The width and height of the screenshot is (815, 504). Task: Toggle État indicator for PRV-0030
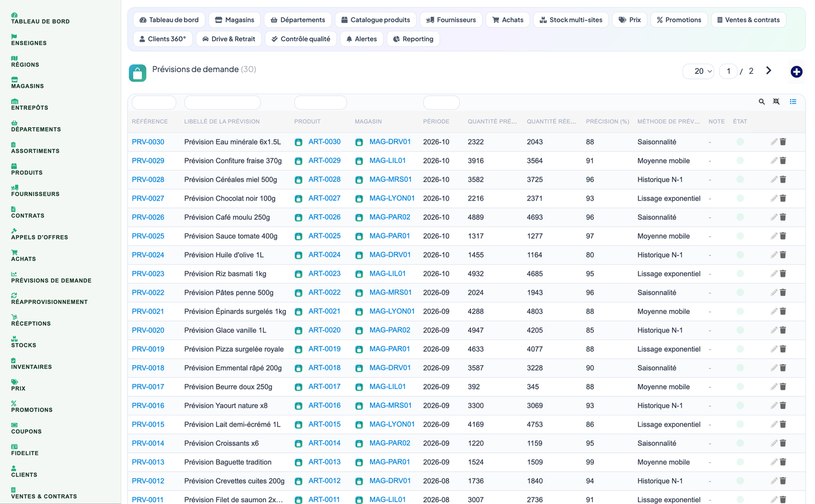(740, 142)
